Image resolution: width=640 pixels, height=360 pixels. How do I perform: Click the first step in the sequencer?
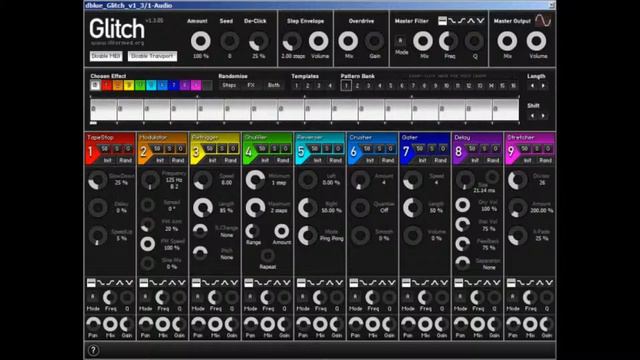point(103,109)
